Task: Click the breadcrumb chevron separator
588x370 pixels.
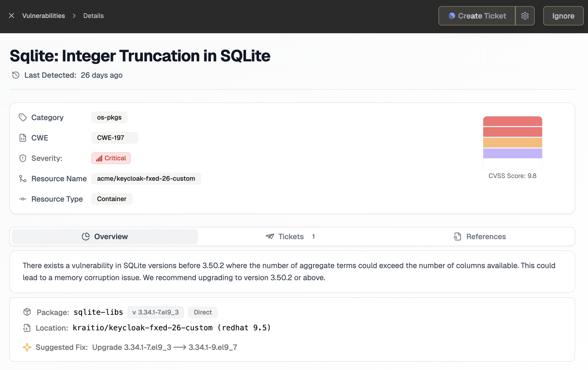Action: click(74, 16)
